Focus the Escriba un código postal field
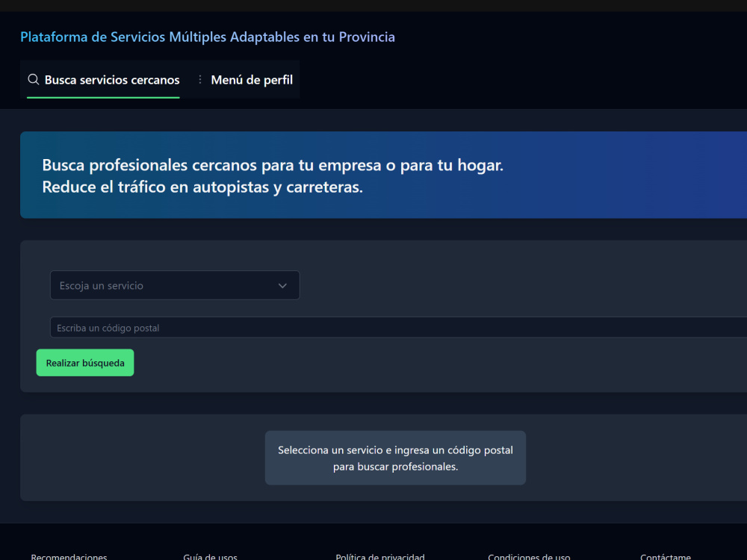The width and height of the screenshot is (747, 560). pyautogui.click(x=398, y=328)
